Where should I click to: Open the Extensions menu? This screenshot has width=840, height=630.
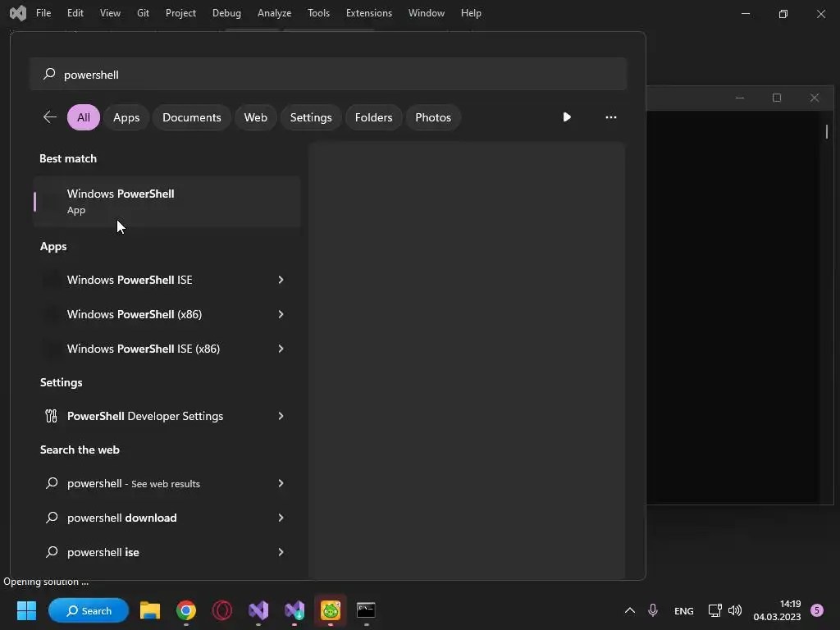tap(369, 13)
